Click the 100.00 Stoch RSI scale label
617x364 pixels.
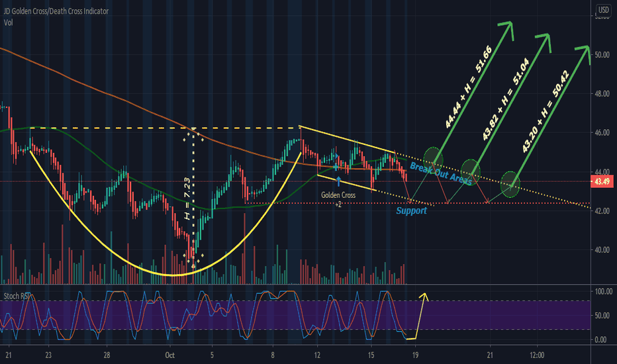click(603, 292)
